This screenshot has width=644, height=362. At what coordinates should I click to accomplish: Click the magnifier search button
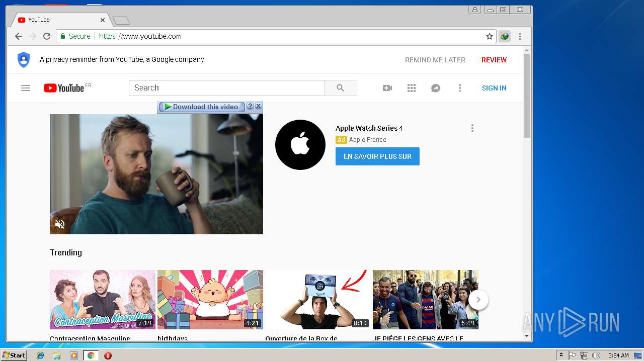(341, 88)
